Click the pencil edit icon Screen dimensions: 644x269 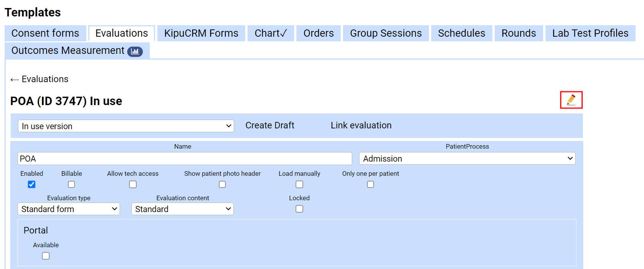(x=571, y=100)
